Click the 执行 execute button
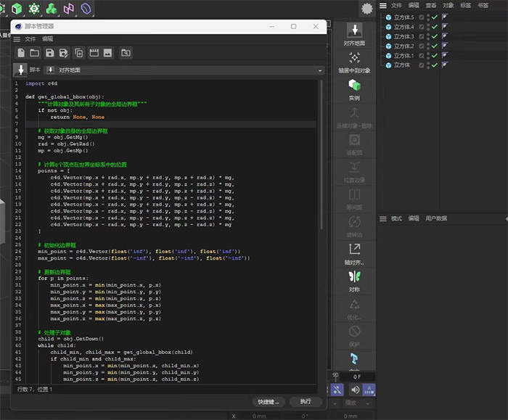This screenshot has width=508, height=420. (305, 401)
